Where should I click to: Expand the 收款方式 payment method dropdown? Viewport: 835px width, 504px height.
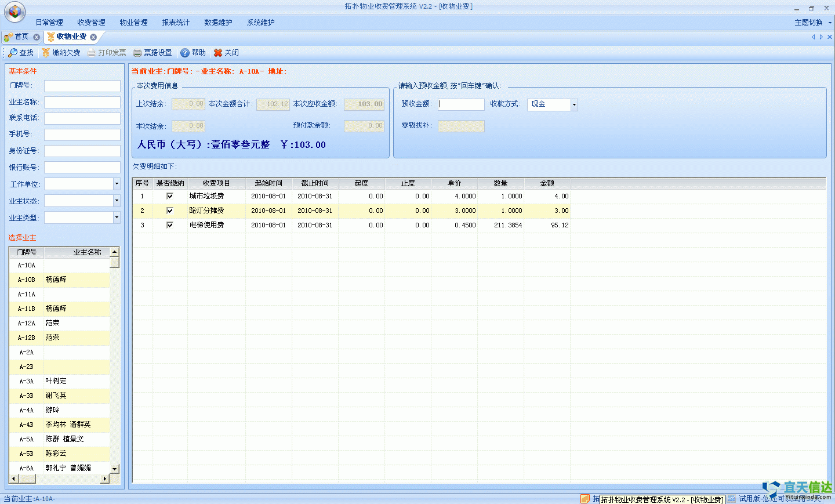tap(574, 105)
